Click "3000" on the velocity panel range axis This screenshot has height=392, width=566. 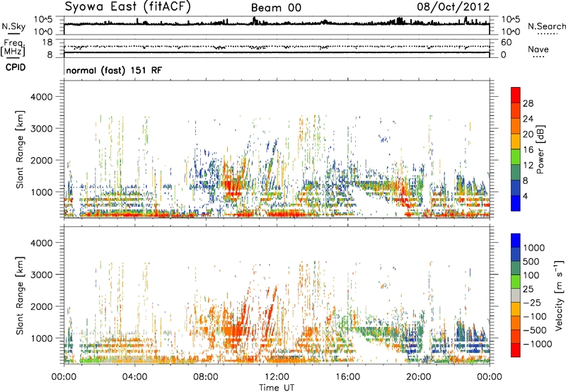[x=41, y=275]
